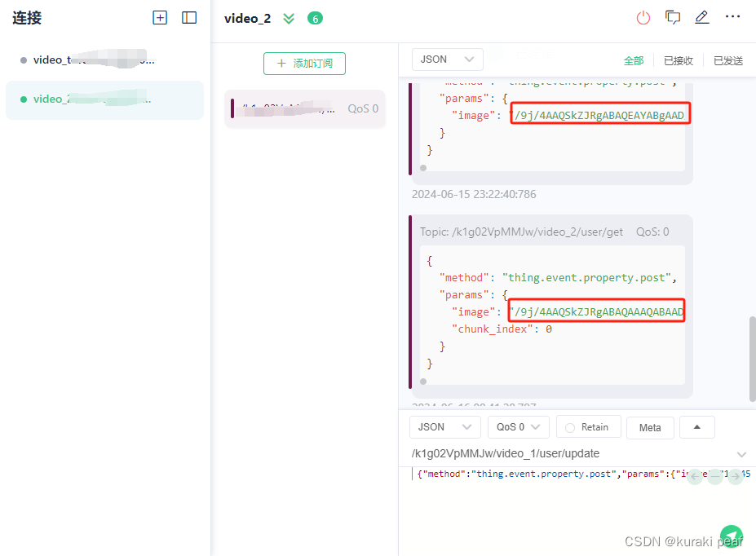Viewport: 756px width, 556px height.
Task: Open the new window icon
Action: [x=673, y=18]
